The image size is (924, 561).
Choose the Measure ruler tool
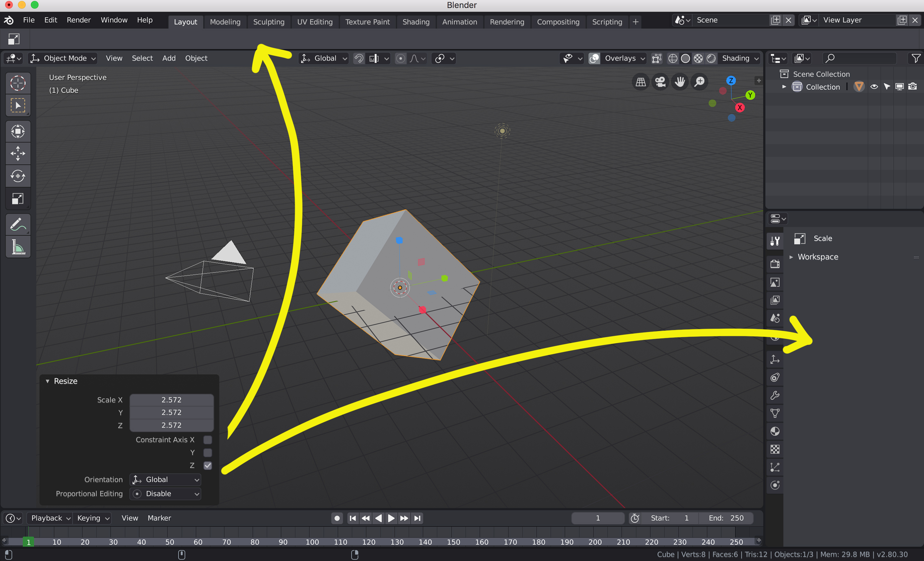click(18, 247)
